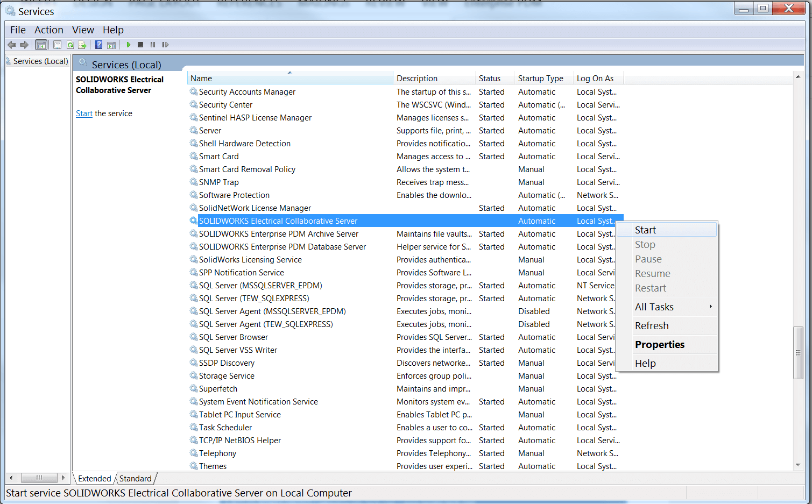This screenshot has height=504, width=812.
Task: Open the File menu
Action: (18, 30)
